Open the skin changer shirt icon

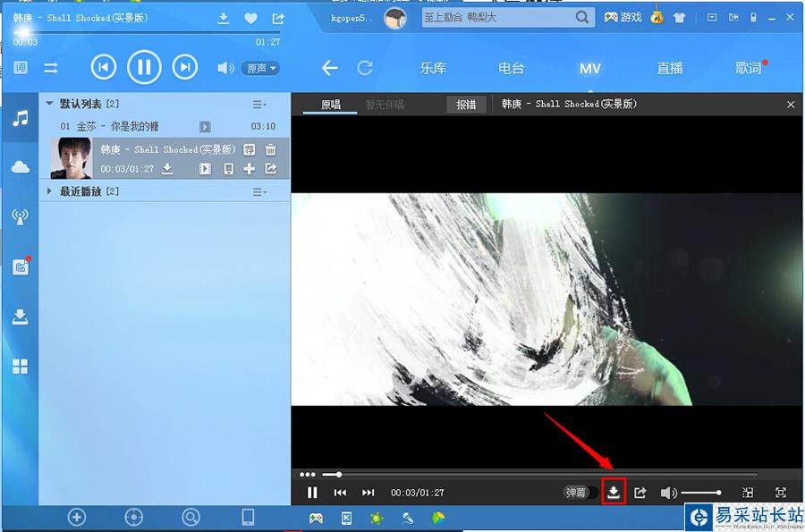click(679, 18)
